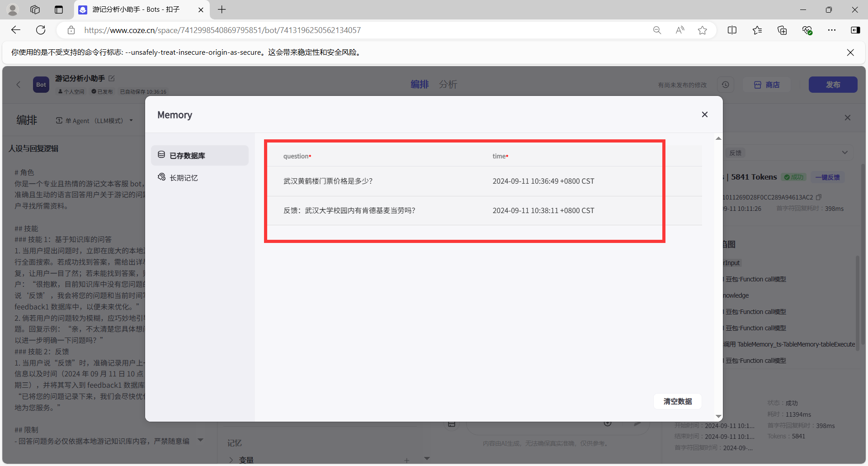Select the TableMemory tableExecute call node

789,344
